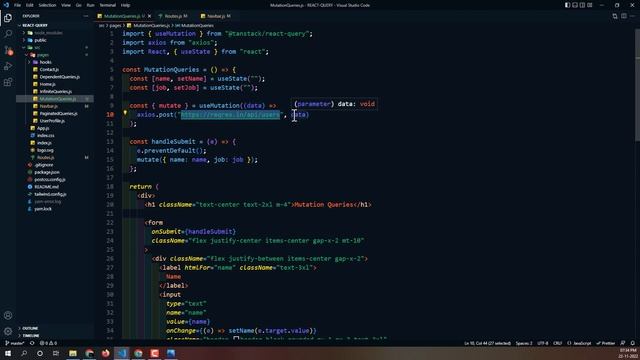
Task: Open package.json in the explorer
Action: pos(55,172)
